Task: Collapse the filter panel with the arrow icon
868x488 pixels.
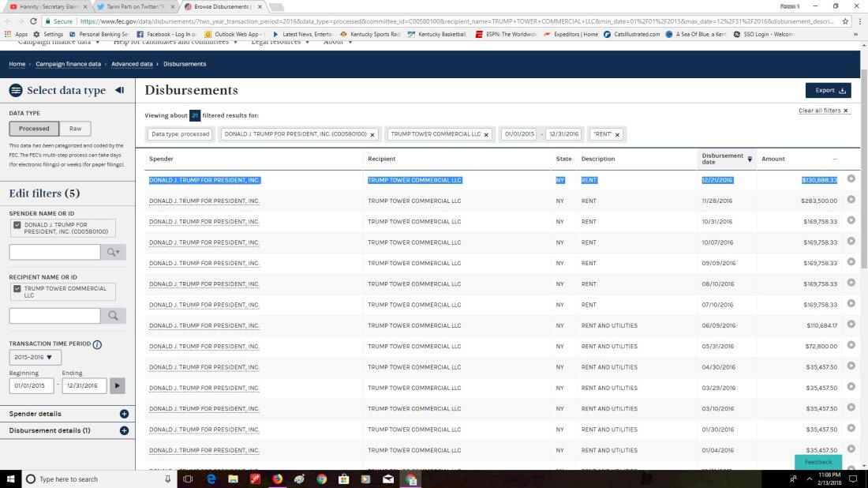Action: (x=120, y=90)
